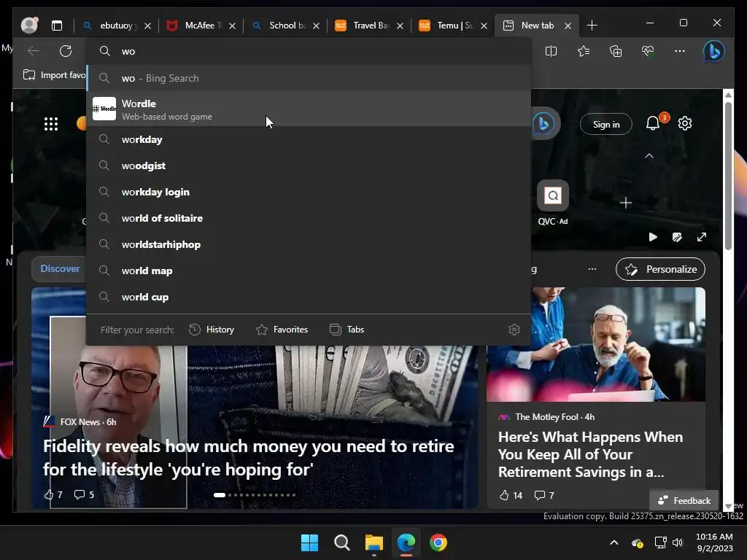Add a new quick link site
The width and height of the screenshot is (747, 560).
click(x=625, y=203)
